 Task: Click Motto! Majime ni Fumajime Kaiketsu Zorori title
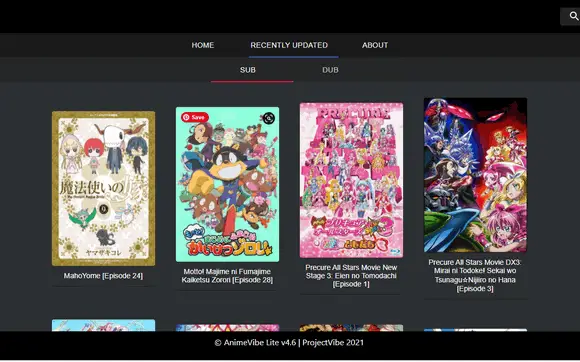tap(227, 276)
